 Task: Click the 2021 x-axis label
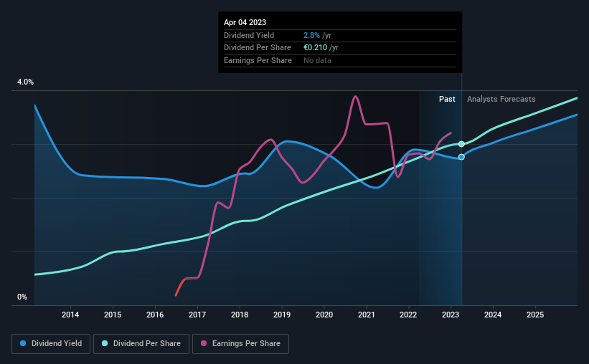tap(367, 315)
